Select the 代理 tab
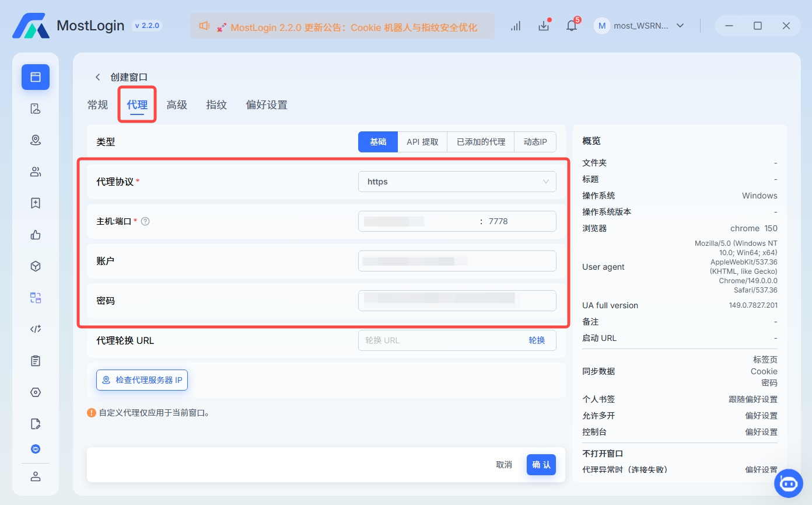 [137, 105]
